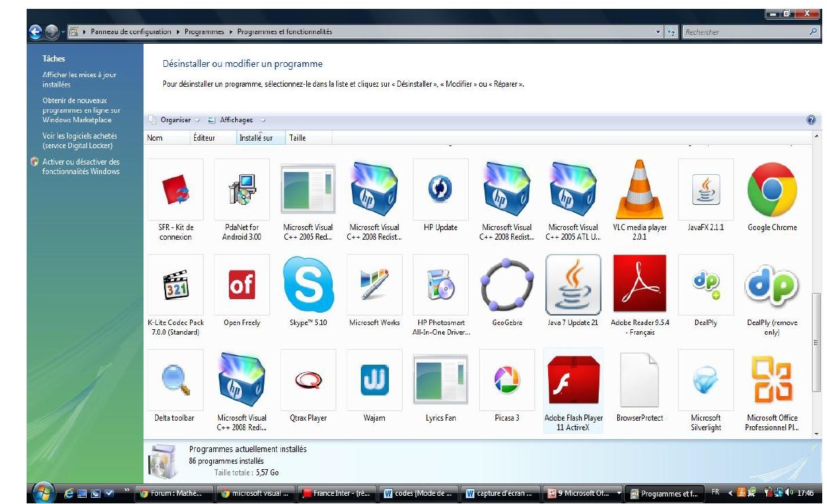Viewport: 827px width, 504px height.
Task: Select the Wajam program icon
Action: (x=375, y=378)
